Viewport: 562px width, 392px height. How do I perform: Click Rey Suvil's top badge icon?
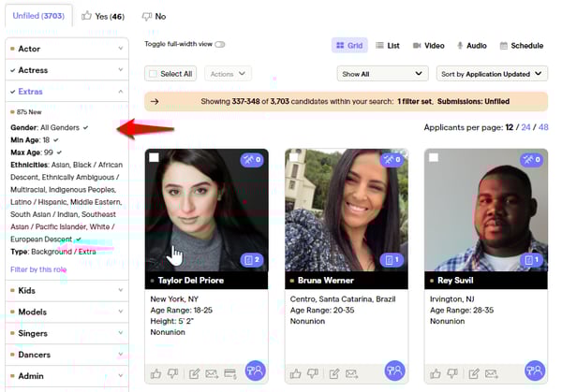531,160
